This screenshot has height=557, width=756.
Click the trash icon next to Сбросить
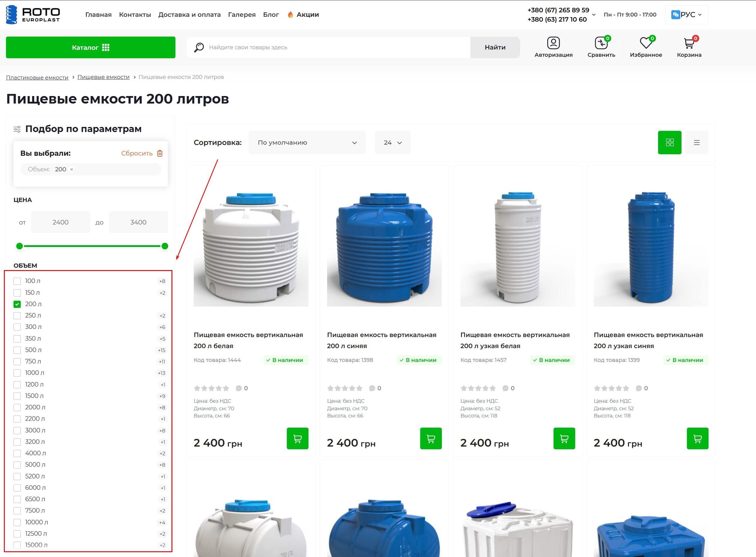[160, 153]
